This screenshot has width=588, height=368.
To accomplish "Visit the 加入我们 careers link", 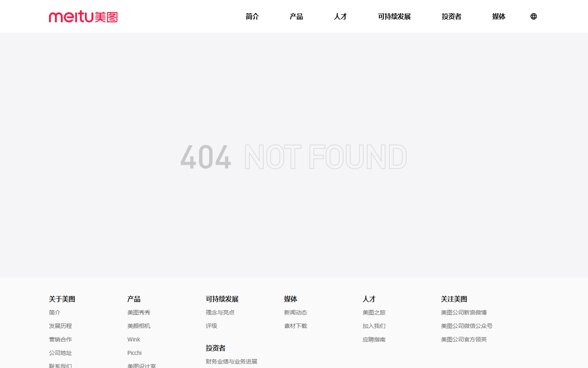I will pos(374,326).
